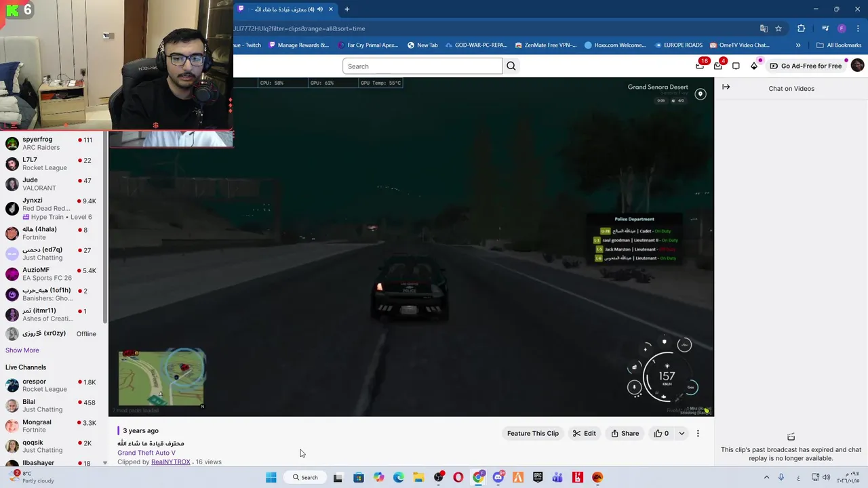Open spyerfrog channel in the sidebar
This screenshot has width=868, height=488.
(53, 143)
